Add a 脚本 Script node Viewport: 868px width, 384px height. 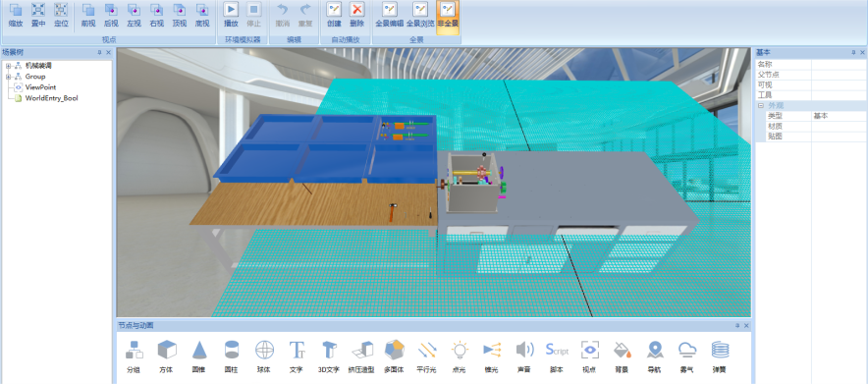pyautogui.click(x=557, y=357)
